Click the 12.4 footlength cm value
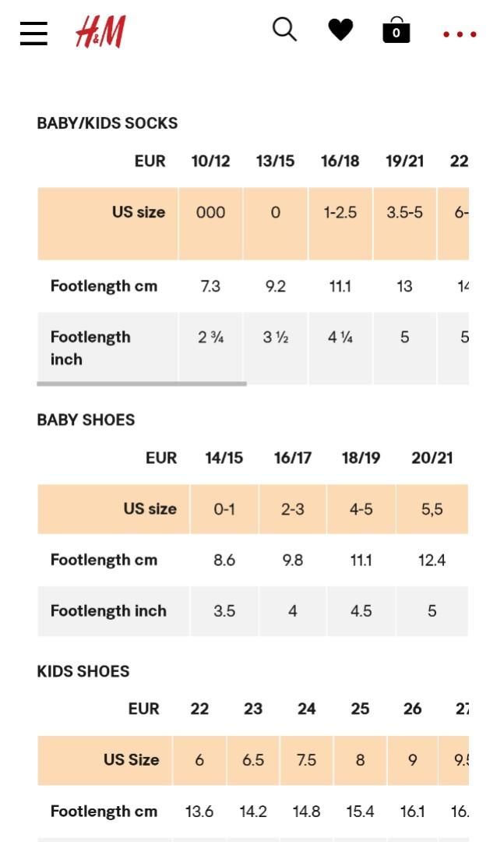504x842 pixels. click(432, 560)
